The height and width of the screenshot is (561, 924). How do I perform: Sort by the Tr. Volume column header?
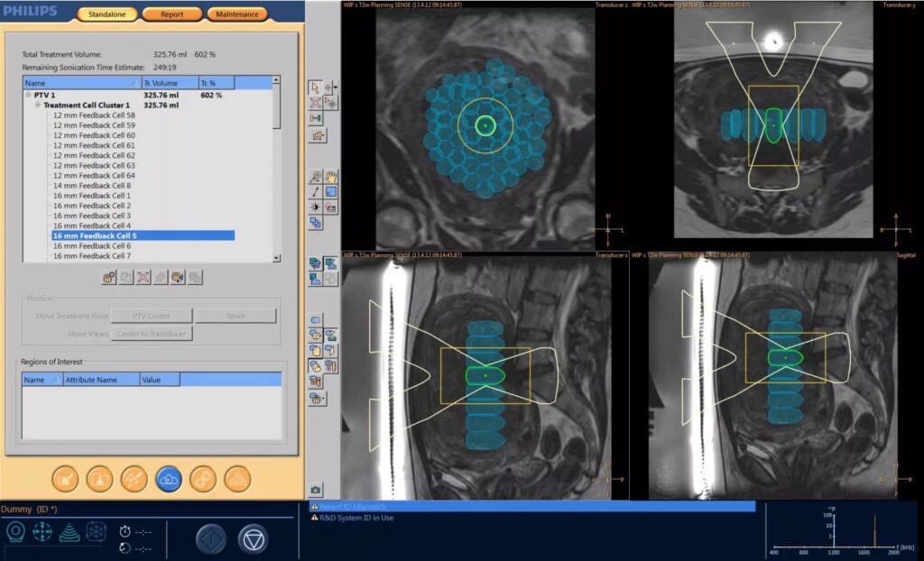[170, 83]
